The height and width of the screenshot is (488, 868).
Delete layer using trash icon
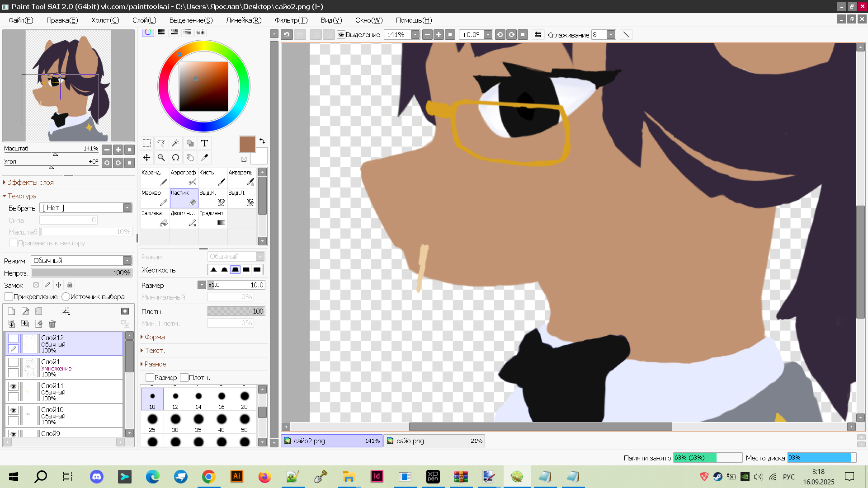coord(52,324)
